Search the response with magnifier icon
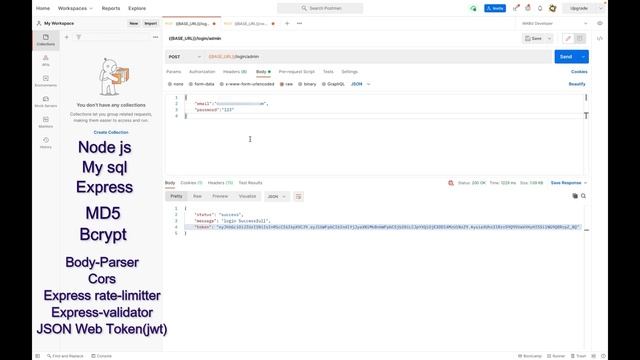Viewport: 640px width, 360px height. tap(583, 196)
